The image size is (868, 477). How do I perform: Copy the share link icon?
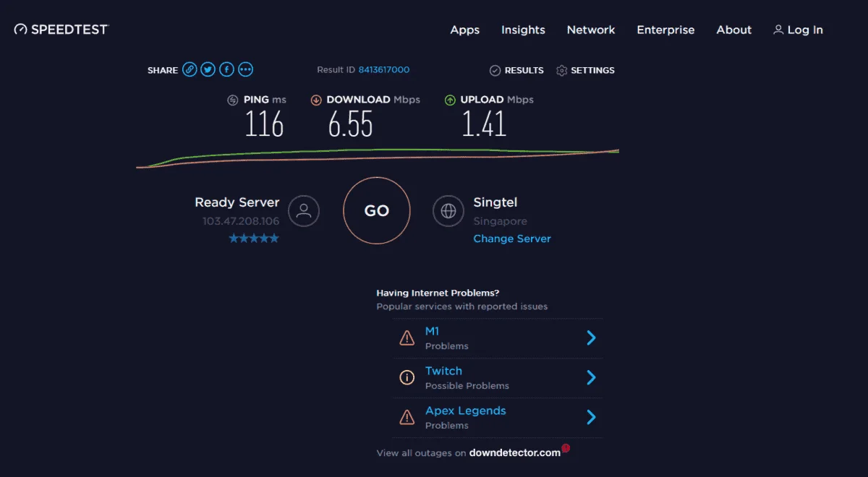[190, 69]
